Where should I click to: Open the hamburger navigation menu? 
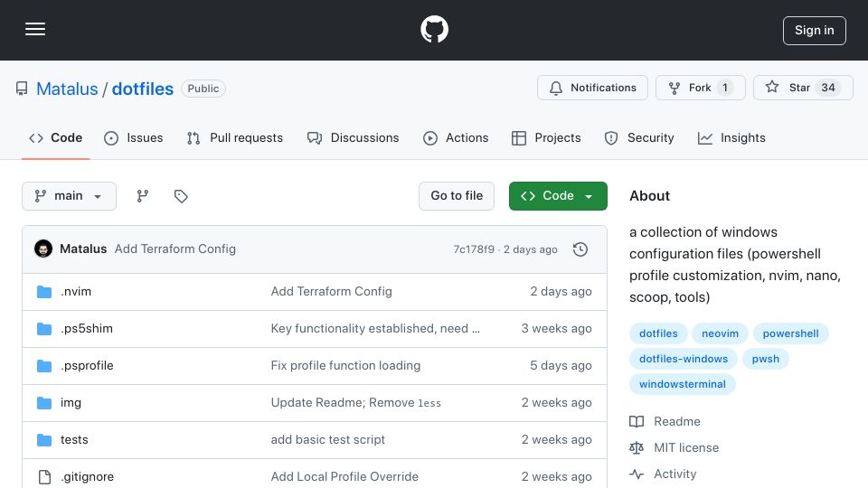[35, 29]
